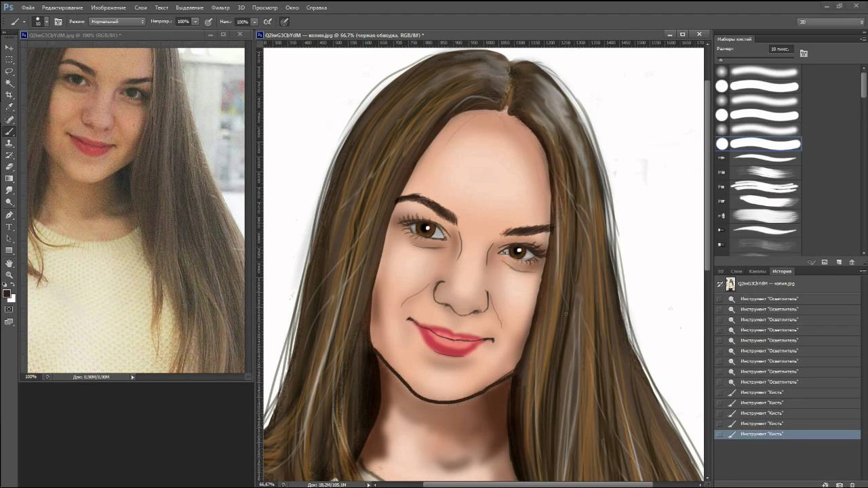
Task: Select the Horizontal Type tool
Action: point(9,226)
